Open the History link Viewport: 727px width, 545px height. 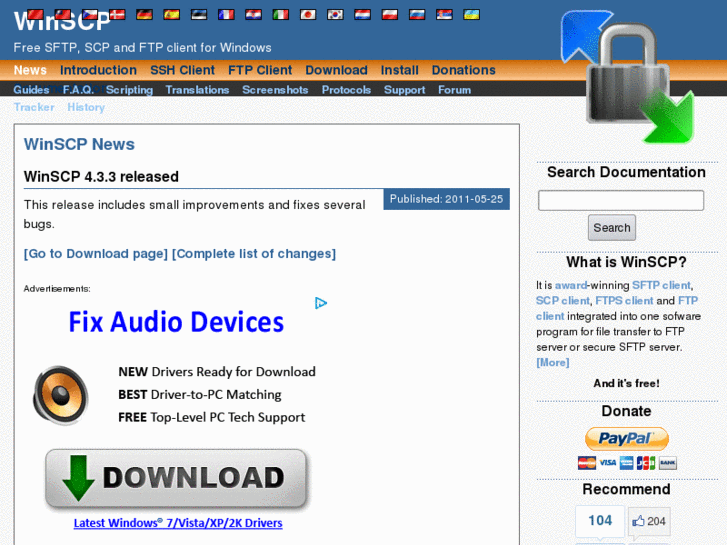(x=86, y=107)
